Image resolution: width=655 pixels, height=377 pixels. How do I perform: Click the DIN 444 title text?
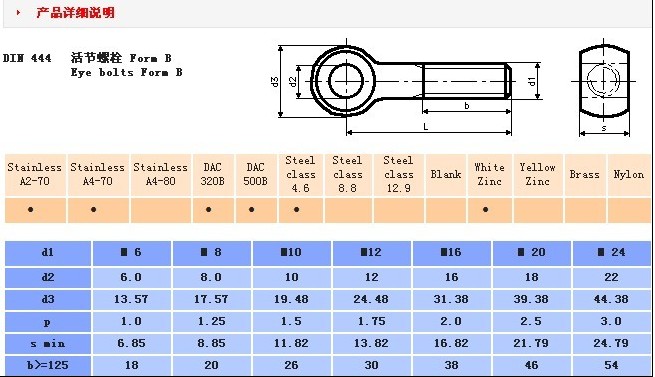[x=27, y=58]
